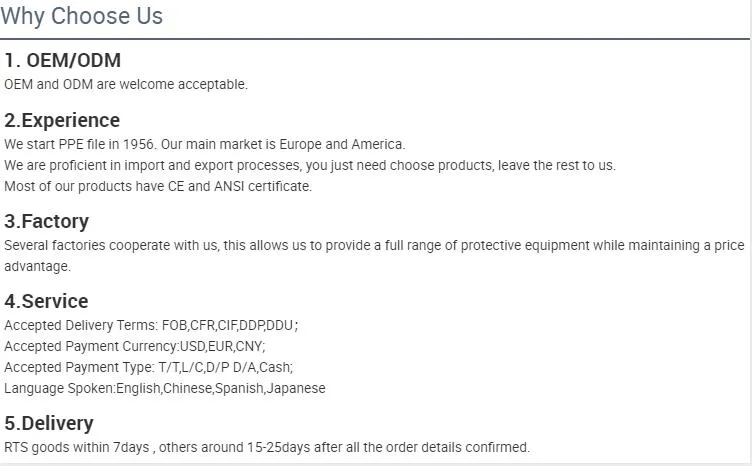Click the "Why Choose Us" section title
Viewport: 752px width, 466px height.
pos(81,16)
